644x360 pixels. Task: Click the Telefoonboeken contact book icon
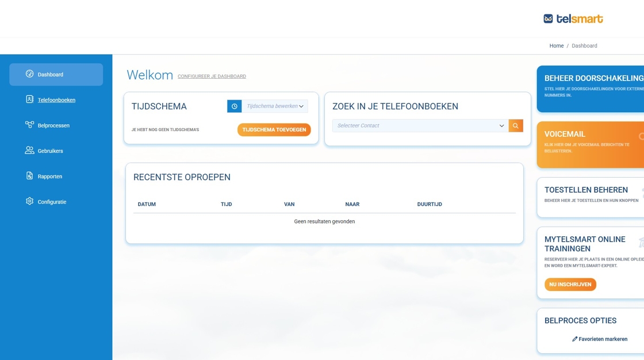pyautogui.click(x=30, y=99)
